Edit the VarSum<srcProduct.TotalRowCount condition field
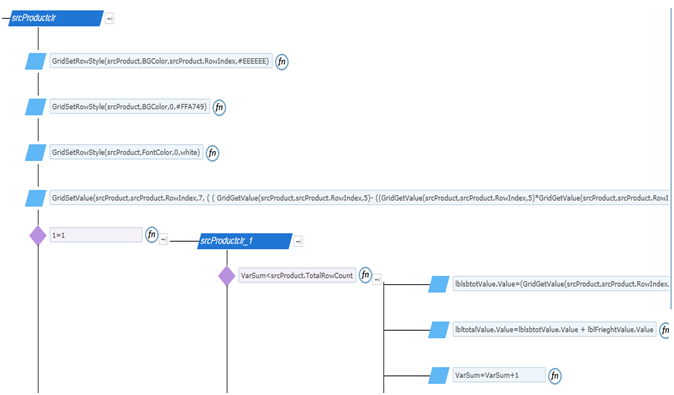The image size is (674, 395). pos(297,276)
